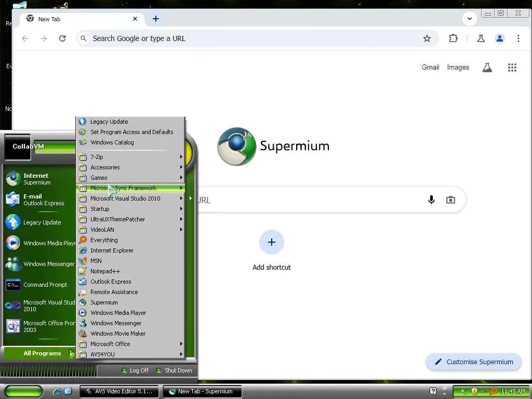
Task: Expand Microsoft Visual Studio 2010 folder
Action: click(x=130, y=198)
